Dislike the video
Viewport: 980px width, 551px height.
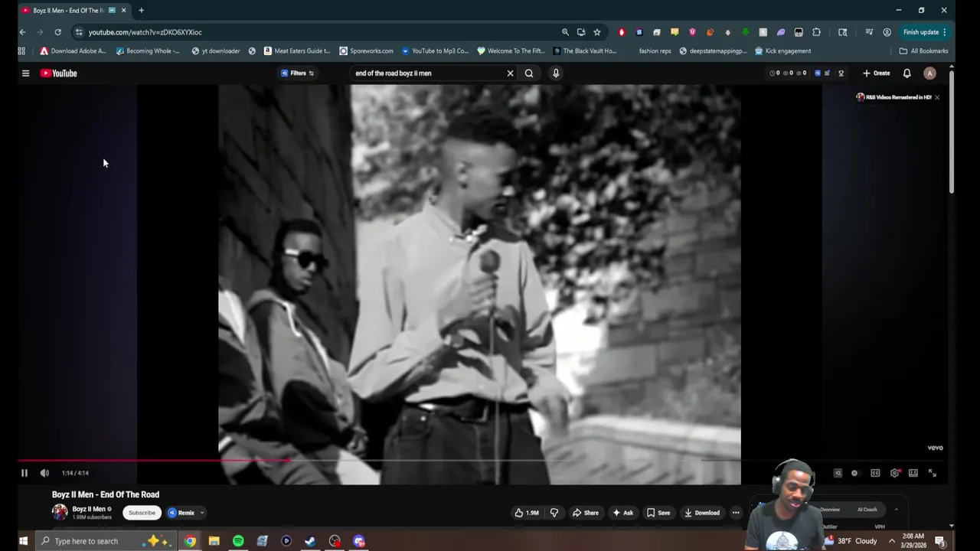pyautogui.click(x=554, y=513)
